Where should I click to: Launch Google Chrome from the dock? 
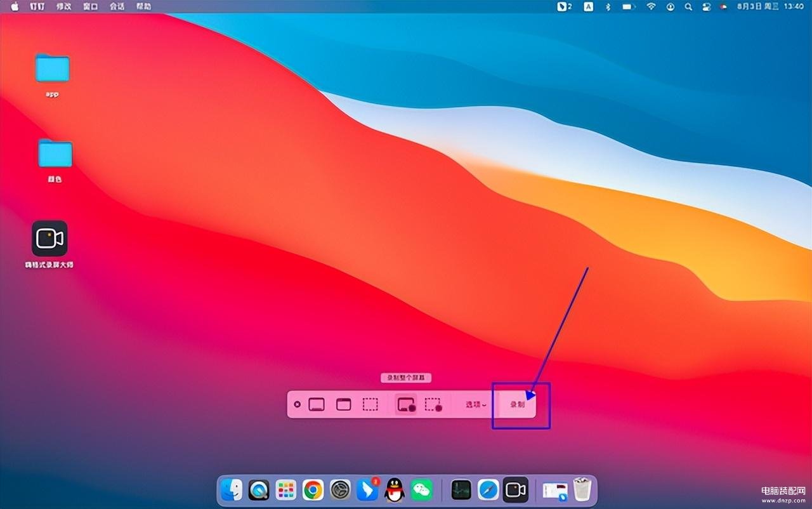313,490
